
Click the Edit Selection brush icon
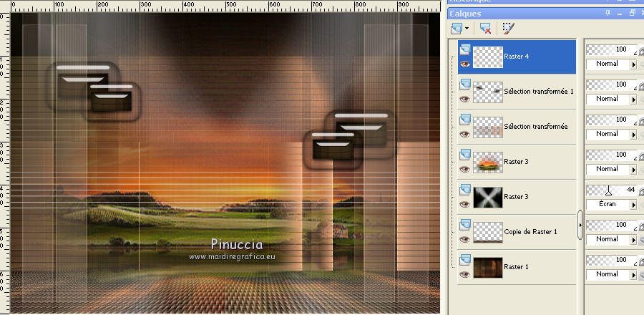508,29
